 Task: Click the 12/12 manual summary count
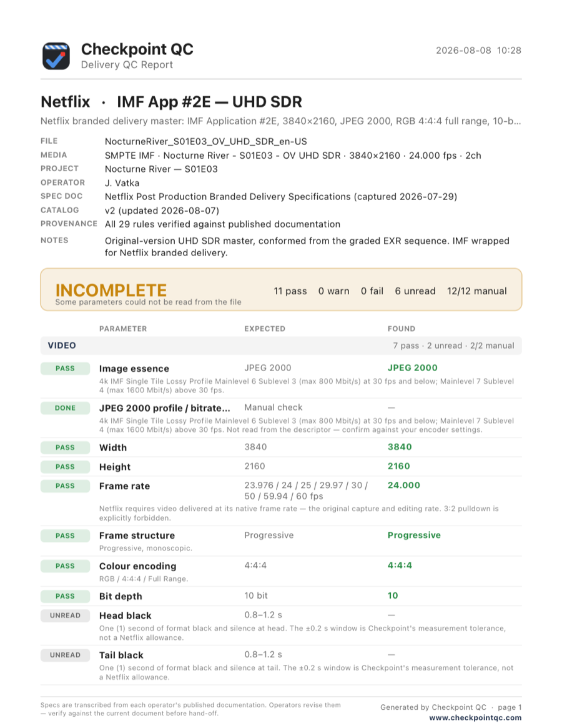(476, 291)
